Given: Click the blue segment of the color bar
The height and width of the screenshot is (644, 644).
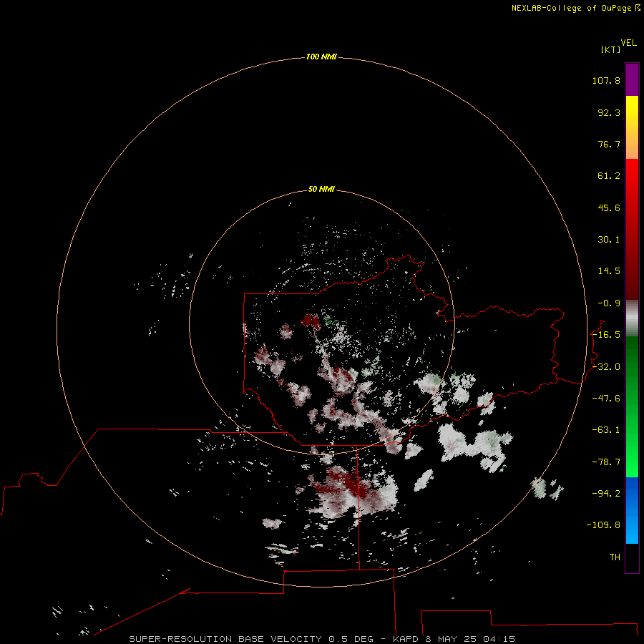Looking at the screenshot, I should (x=632, y=510).
